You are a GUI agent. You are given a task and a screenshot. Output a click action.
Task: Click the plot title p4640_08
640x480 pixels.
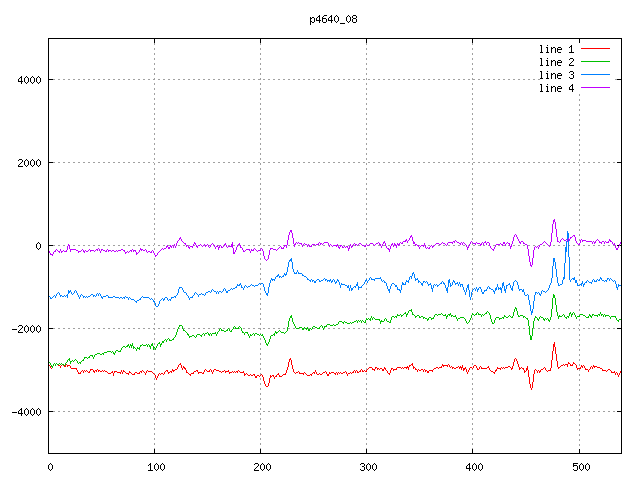click(x=333, y=20)
